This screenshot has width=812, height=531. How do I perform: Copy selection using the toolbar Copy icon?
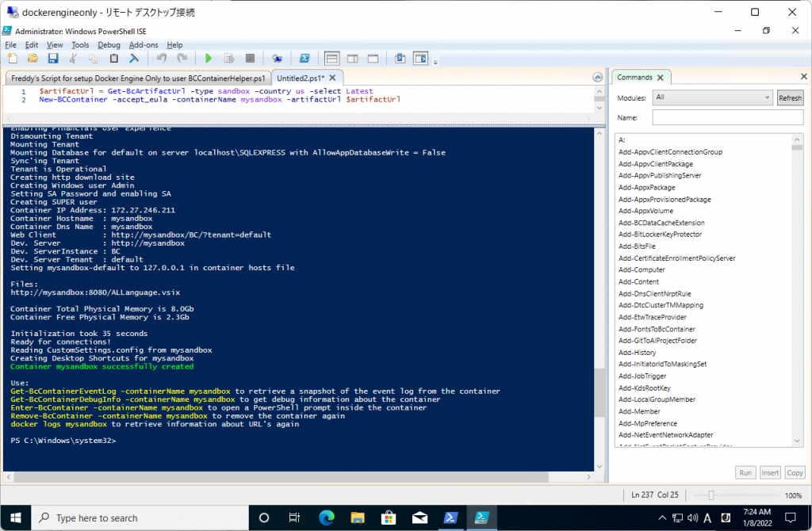pos(94,59)
